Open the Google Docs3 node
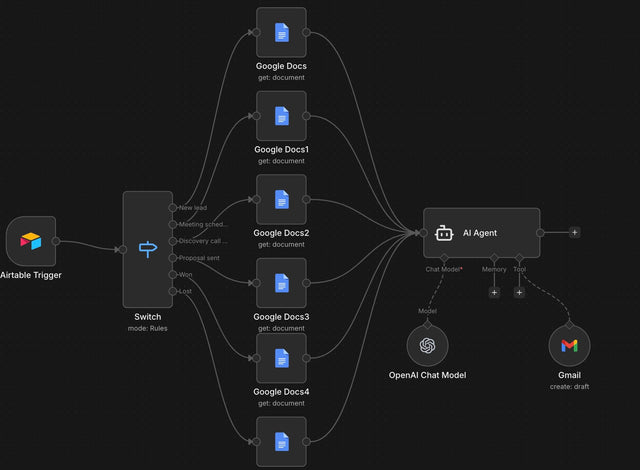This screenshot has width=640, height=470. 281,283
